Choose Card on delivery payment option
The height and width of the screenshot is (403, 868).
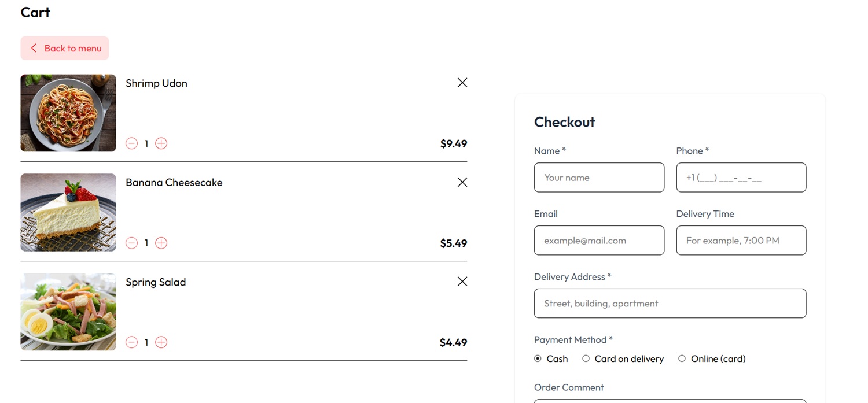pyautogui.click(x=586, y=358)
